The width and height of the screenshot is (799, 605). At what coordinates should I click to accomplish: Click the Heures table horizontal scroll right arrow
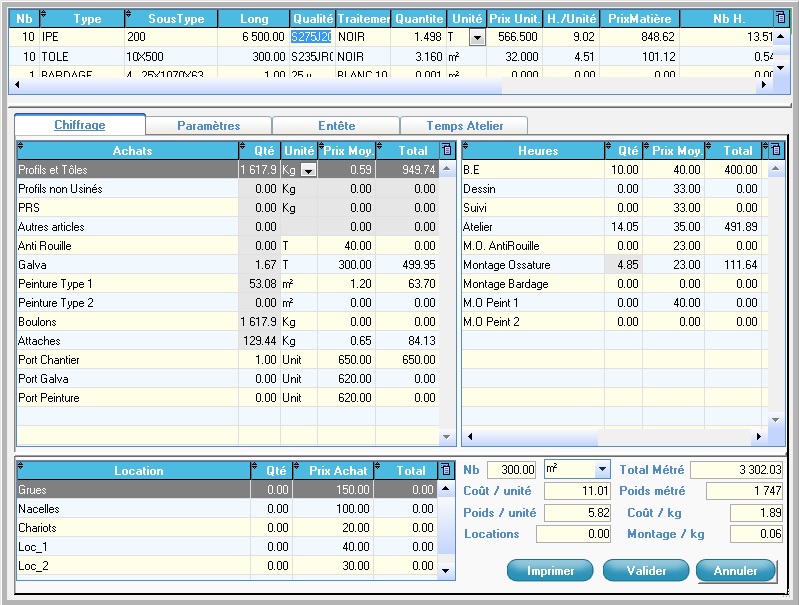[759, 436]
